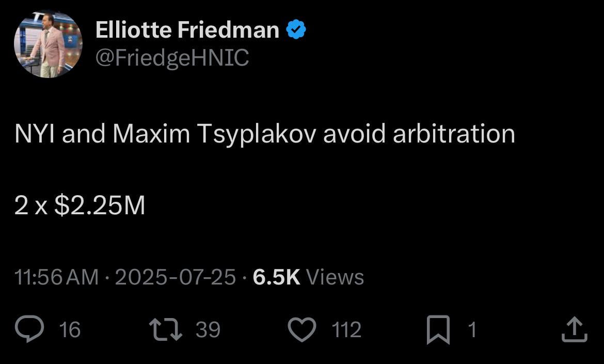Select the tweet timestamp 11:56 AM
Screen dimensions: 604x364
[57, 277]
